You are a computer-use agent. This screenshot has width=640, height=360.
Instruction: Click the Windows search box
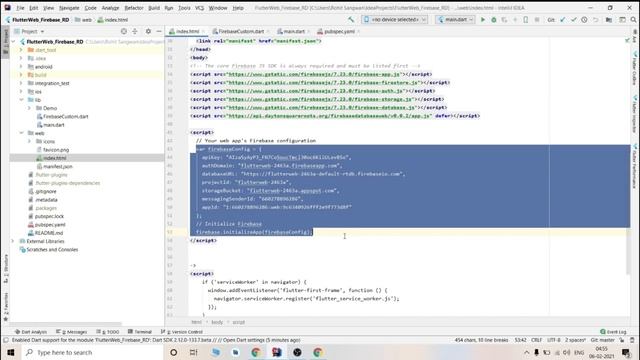(x=93, y=352)
